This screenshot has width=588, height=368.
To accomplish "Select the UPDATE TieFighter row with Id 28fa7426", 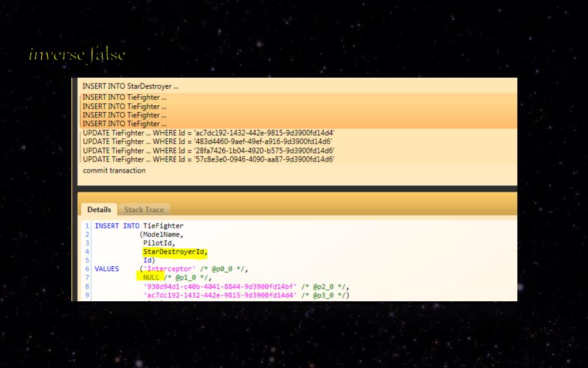I will point(297,151).
